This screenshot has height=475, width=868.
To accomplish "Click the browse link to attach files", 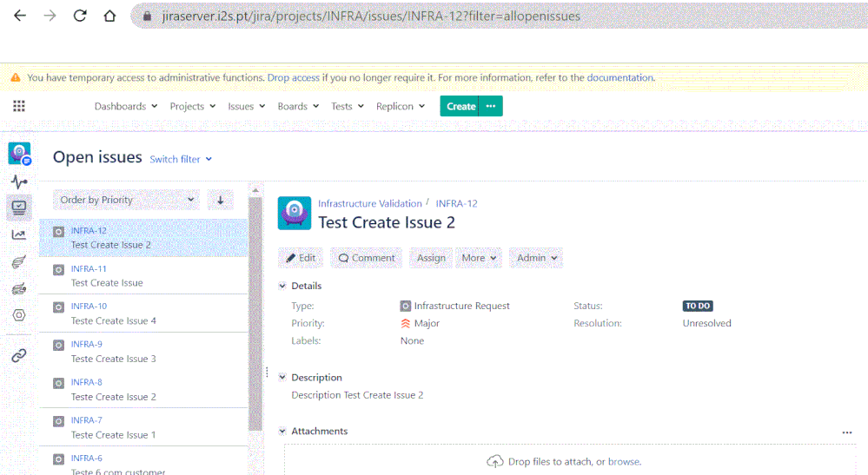I will pos(625,462).
